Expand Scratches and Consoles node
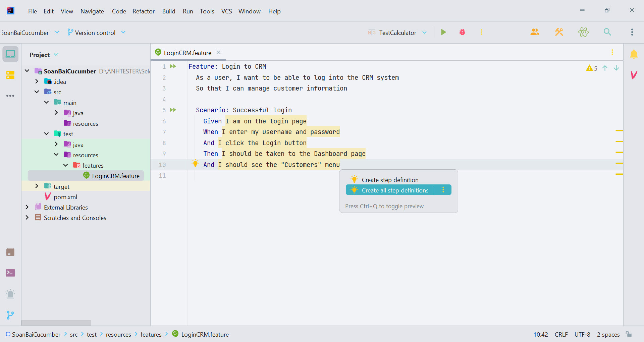Image resolution: width=644 pixels, height=342 pixels. tap(27, 218)
